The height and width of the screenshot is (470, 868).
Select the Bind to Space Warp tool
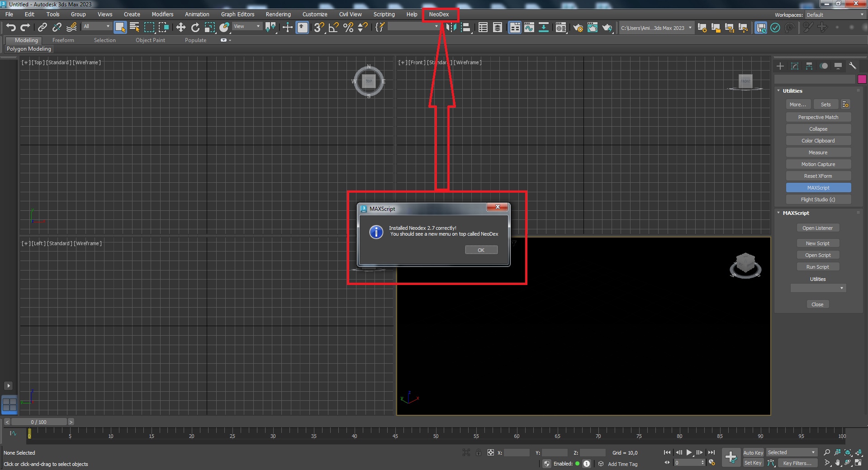[x=71, y=28]
